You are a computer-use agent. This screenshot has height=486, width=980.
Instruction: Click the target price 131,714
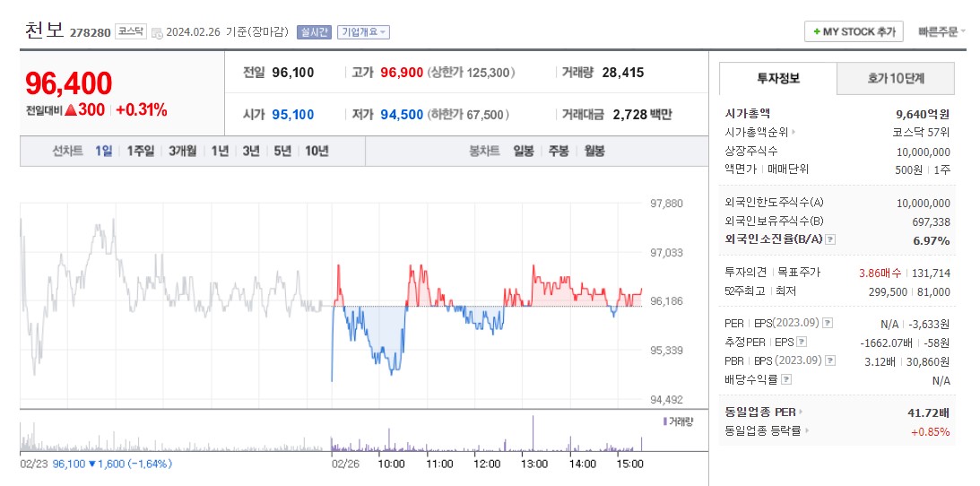click(932, 273)
